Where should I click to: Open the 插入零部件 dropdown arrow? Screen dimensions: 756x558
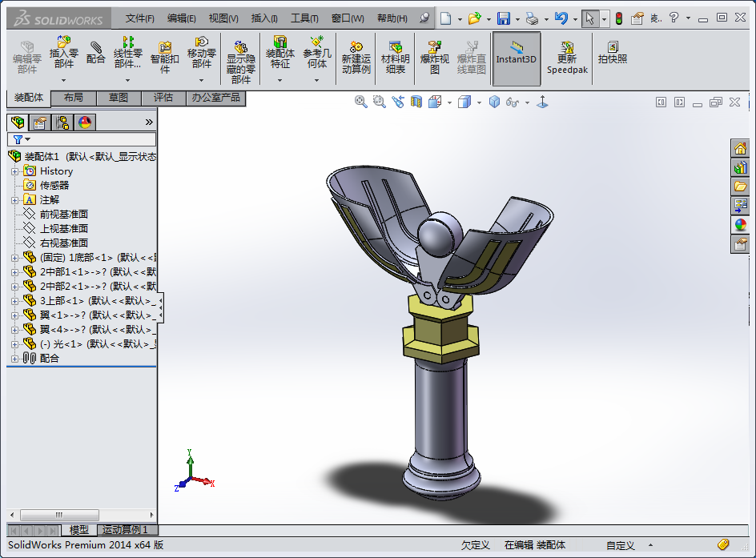tap(63, 80)
